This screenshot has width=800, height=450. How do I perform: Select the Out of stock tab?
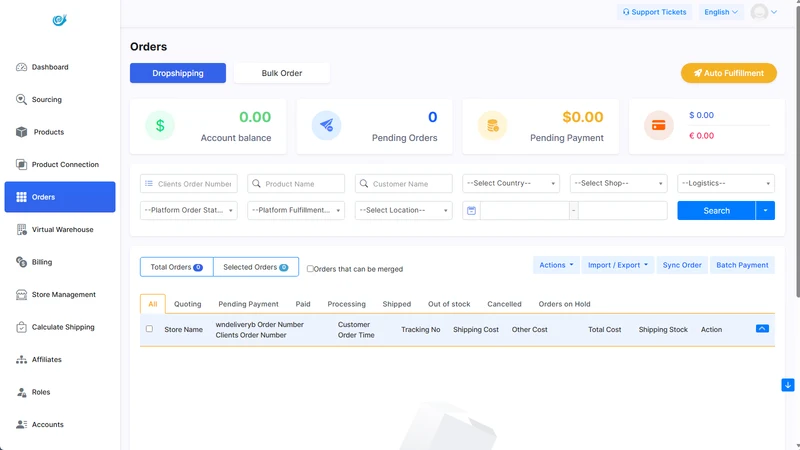pyautogui.click(x=449, y=304)
